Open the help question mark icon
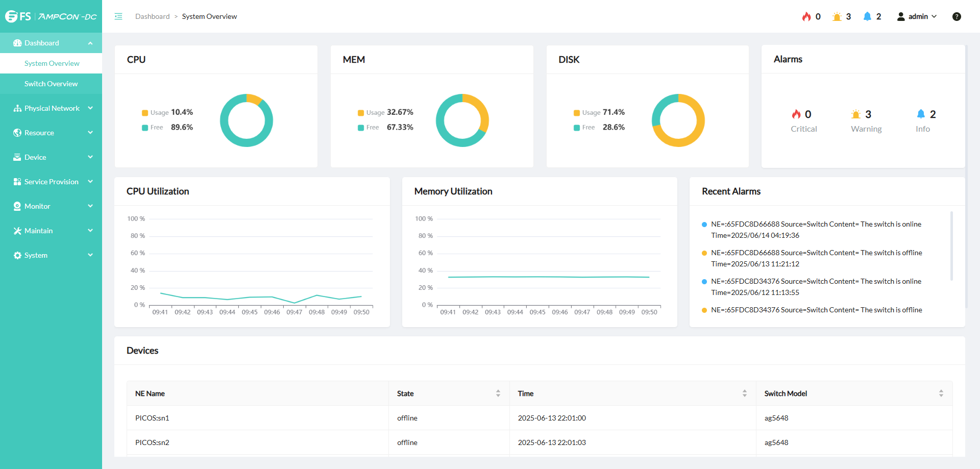Screen dimensions: 980x469 coord(957,16)
